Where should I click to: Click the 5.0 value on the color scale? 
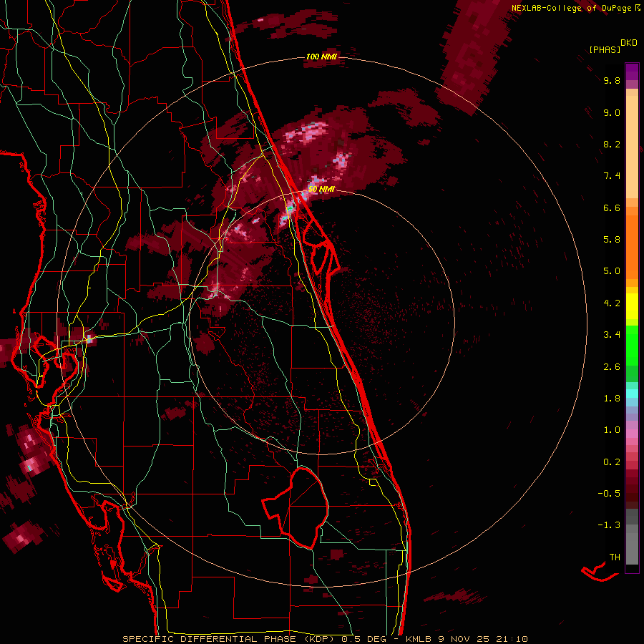tap(612, 271)
